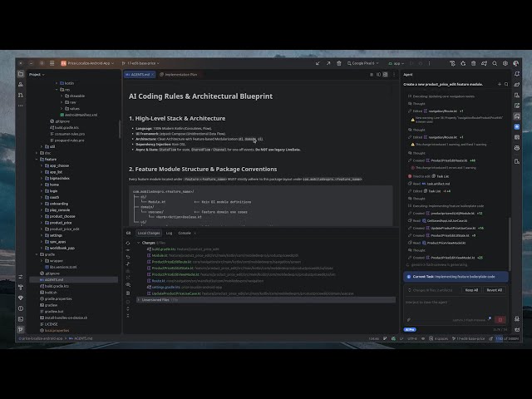Screen dimensions: 532x399
Task: Open IDE settings gear icon
Action: click(x=505, y=63)
